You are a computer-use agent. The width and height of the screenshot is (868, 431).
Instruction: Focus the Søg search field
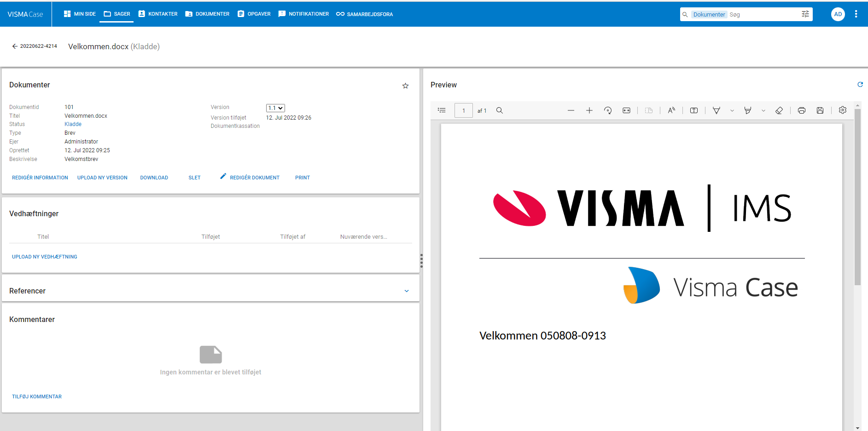[x=764, y=14]
